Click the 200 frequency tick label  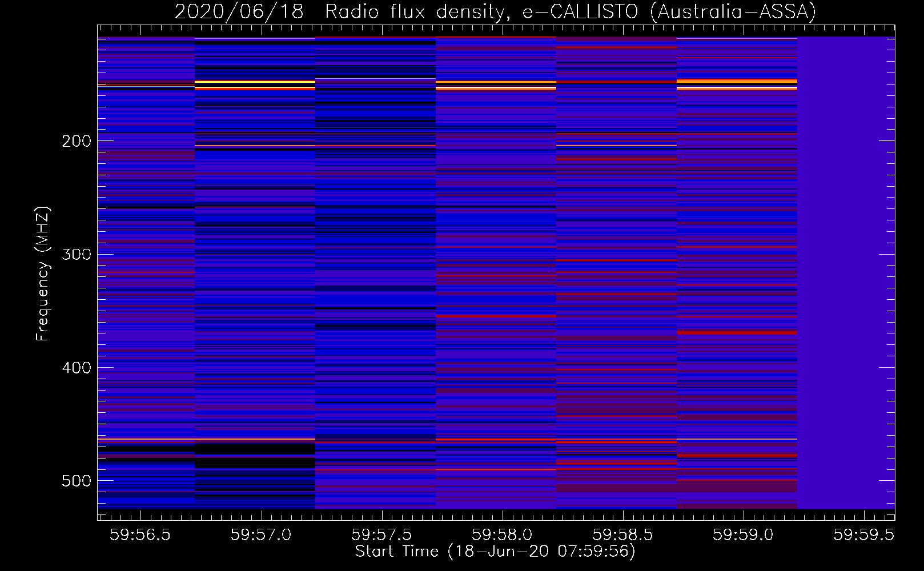(77, 141)
